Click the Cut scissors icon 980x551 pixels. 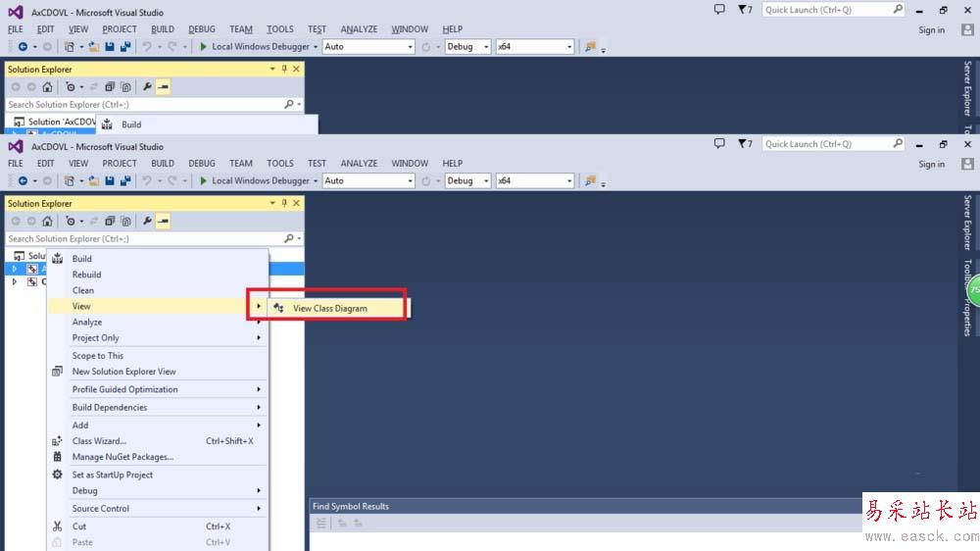coord(58,526)
